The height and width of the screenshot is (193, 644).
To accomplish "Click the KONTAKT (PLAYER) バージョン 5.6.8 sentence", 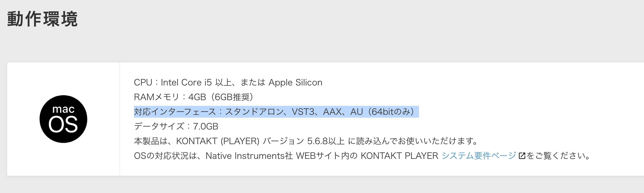I will point(306,141).
